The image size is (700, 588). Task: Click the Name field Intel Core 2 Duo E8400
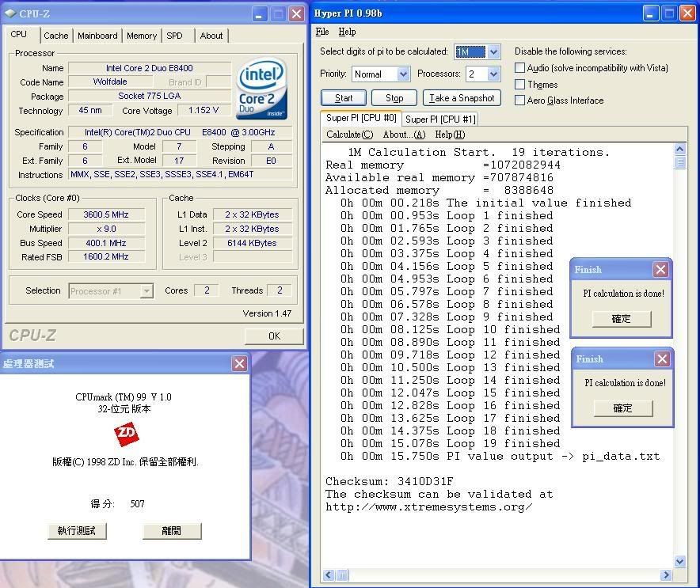[x=150, y=68]
